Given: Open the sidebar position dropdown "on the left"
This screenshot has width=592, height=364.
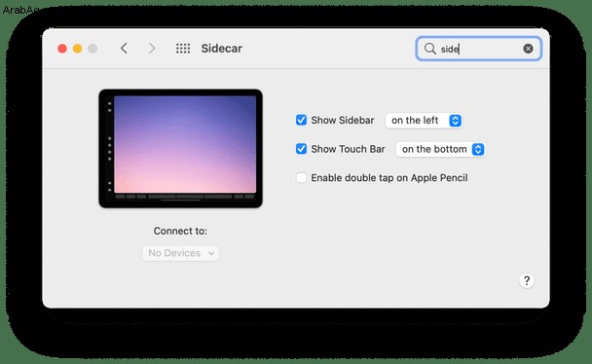Looking at the screenshot, I should (x=424, y=121).
